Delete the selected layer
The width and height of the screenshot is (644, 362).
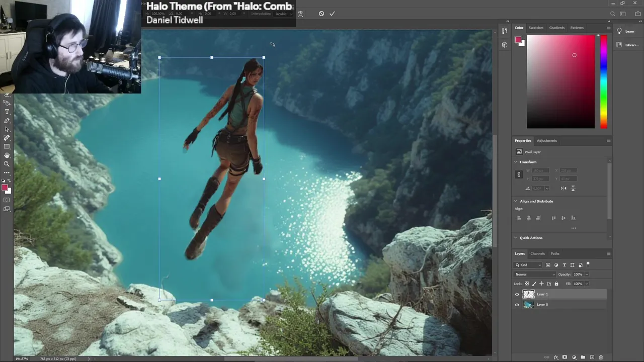pyautogui.click(x=601, y=357)
